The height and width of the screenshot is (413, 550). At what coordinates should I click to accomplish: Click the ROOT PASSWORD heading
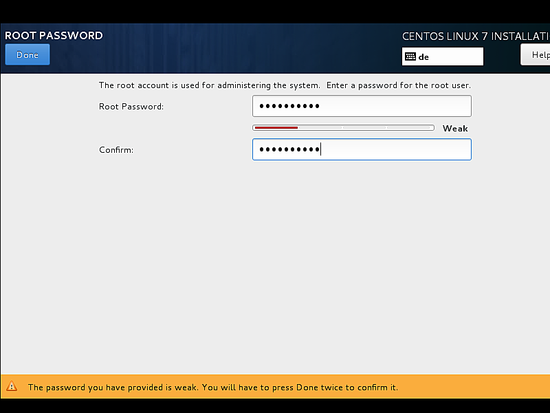coord(54,35)
